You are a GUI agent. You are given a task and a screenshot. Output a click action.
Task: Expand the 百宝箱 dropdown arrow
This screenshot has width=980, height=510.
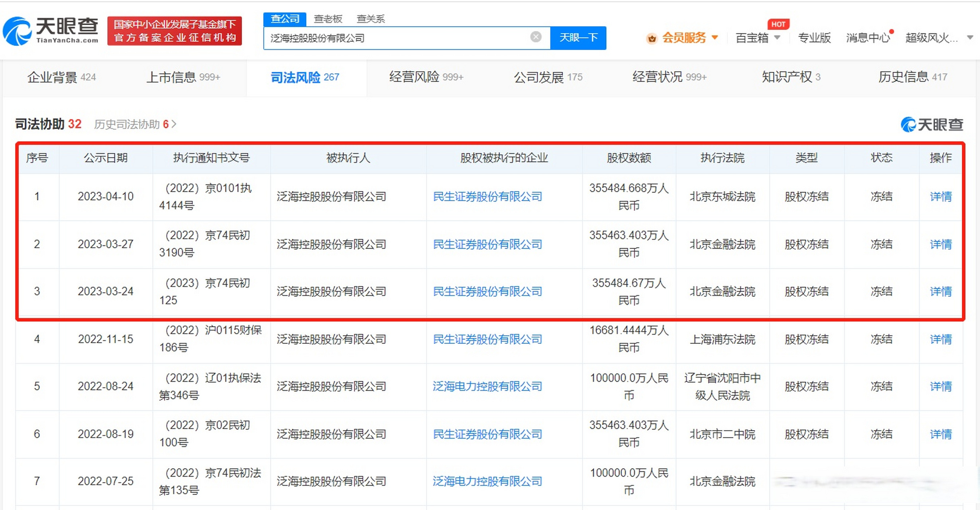coord(777,37)
